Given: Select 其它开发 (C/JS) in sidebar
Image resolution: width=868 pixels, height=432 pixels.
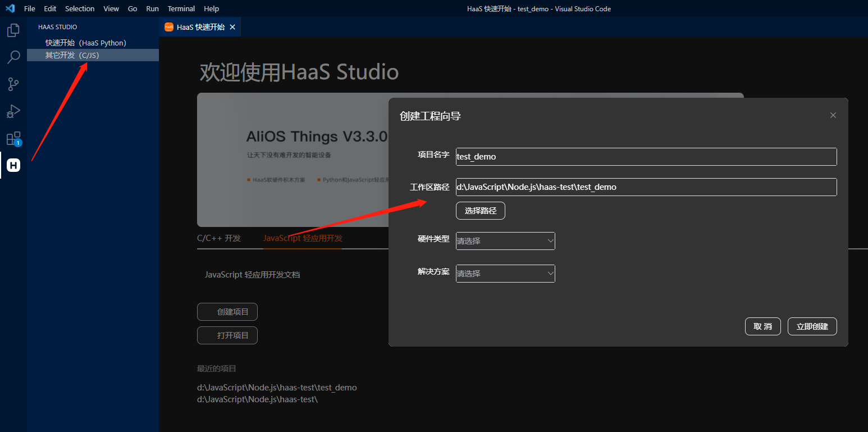Looking at the screenshot, I should [x=93, y=55].
